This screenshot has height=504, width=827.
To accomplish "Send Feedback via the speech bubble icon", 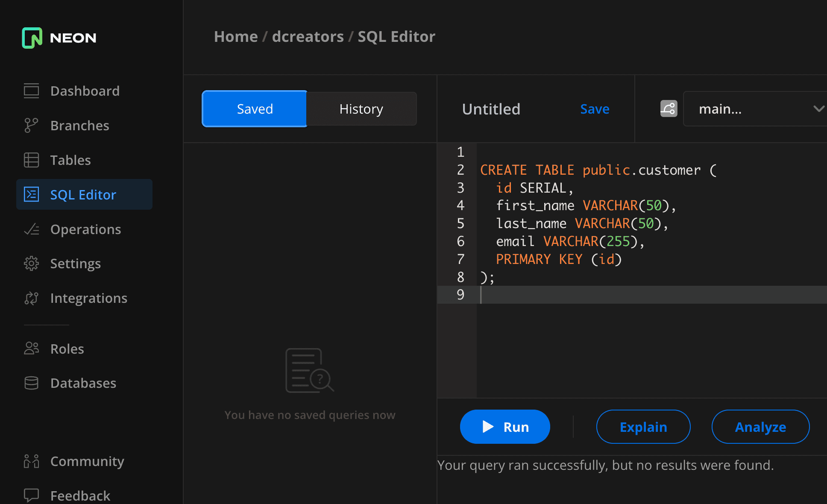I will pyautogui.click(x=31, y=495).
